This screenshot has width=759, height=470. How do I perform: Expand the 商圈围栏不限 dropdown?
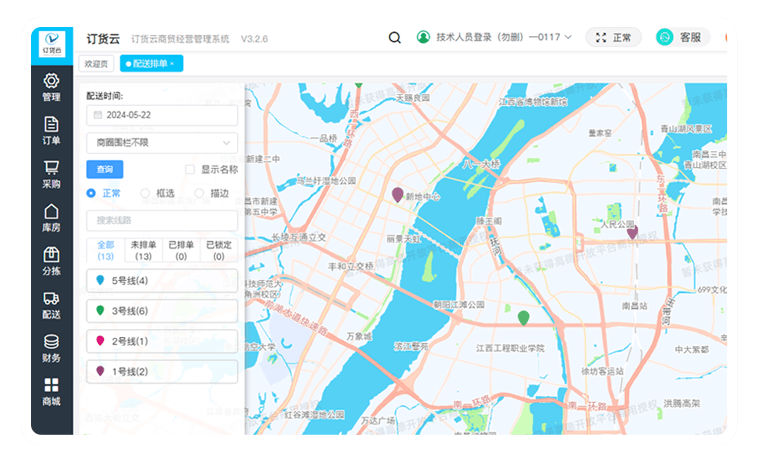[162, 143]
